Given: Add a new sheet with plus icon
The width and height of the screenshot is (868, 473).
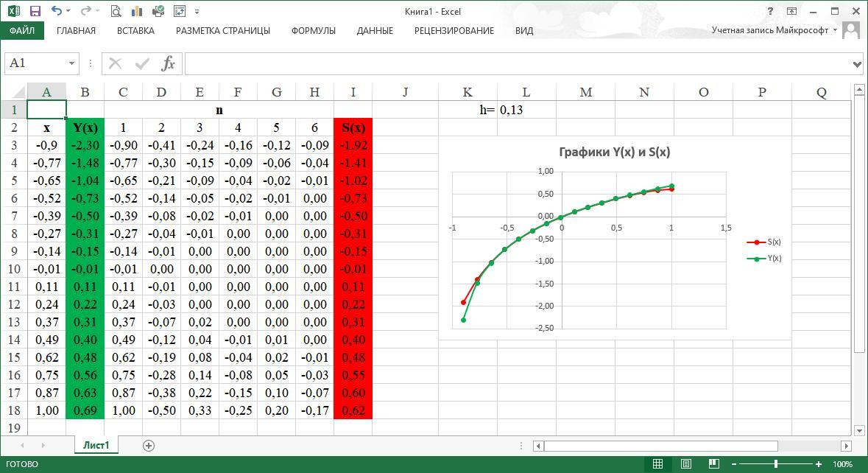Looking at the screenshot, I should (149, 445).
